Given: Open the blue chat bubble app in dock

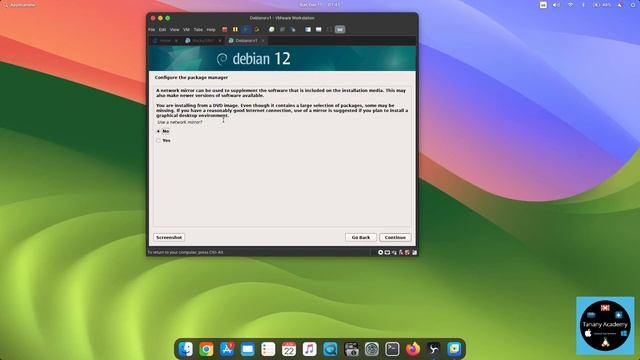Looking at the screenshot, I should (x=330, y=349).
